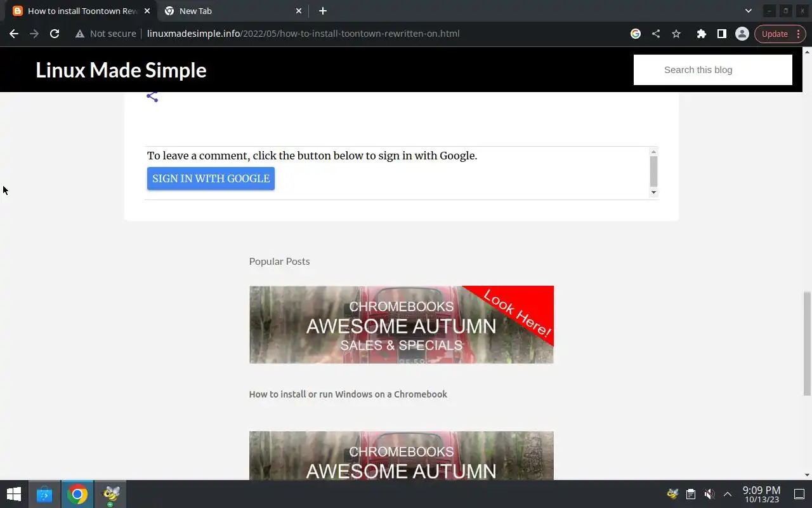This screenshot has width=812, height=508.
Task: Click the comment frame scrollbar thumb
Action: pyautogui.click(x=653, y=171)
